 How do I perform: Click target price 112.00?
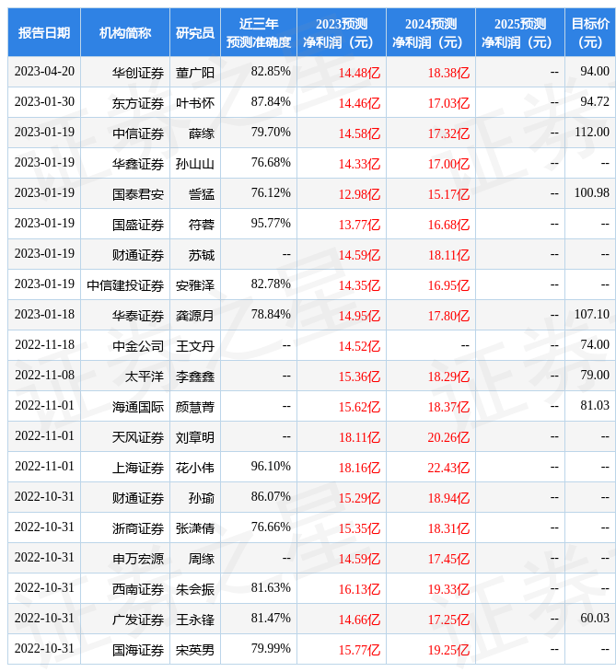[x=592, y=132]
